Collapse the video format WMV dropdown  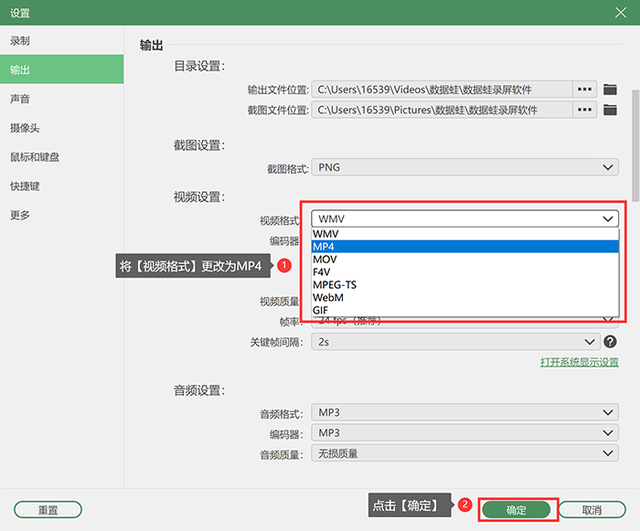[465, 219]
